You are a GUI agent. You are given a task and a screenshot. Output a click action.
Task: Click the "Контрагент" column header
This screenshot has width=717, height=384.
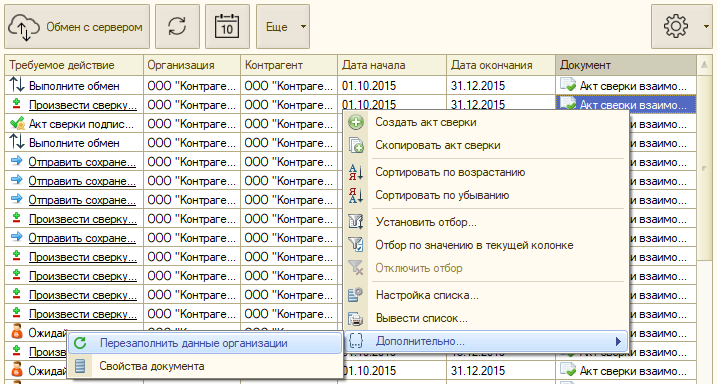pyautogui.click(x=289, y=65)
